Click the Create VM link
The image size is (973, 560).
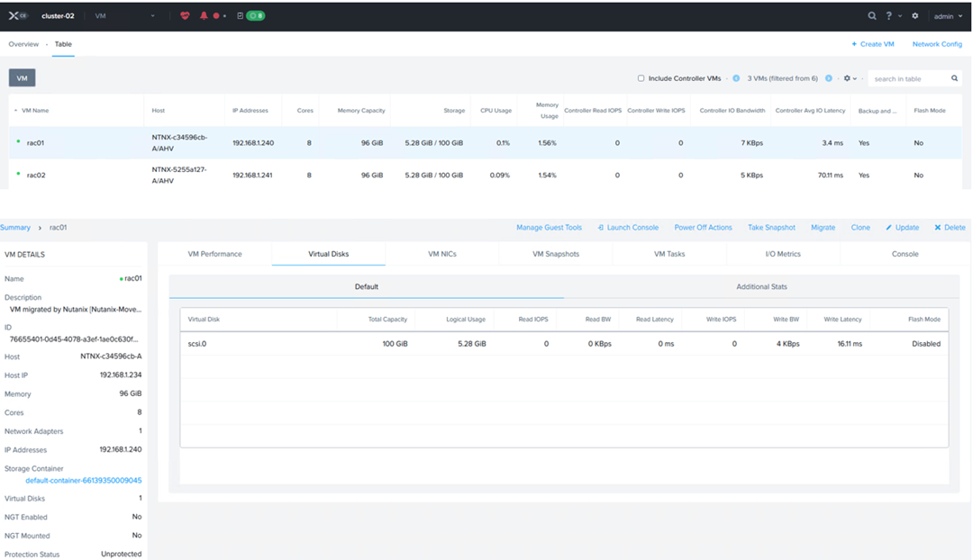point(873,44)
